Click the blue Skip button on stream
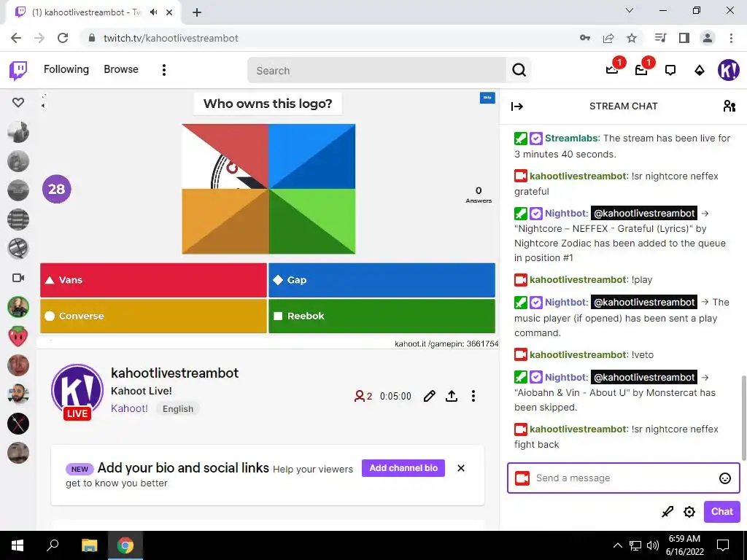The height and width of the screenshot is (560, 747). coord(487,98)
